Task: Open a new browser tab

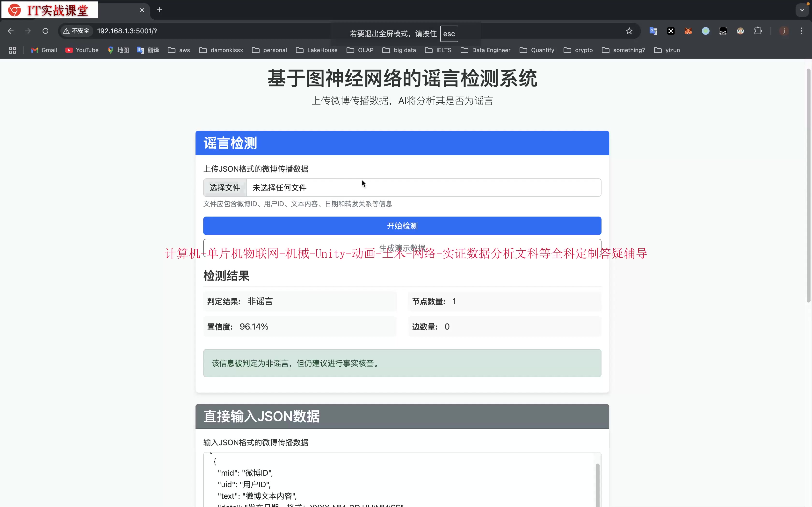Action: 159,10
